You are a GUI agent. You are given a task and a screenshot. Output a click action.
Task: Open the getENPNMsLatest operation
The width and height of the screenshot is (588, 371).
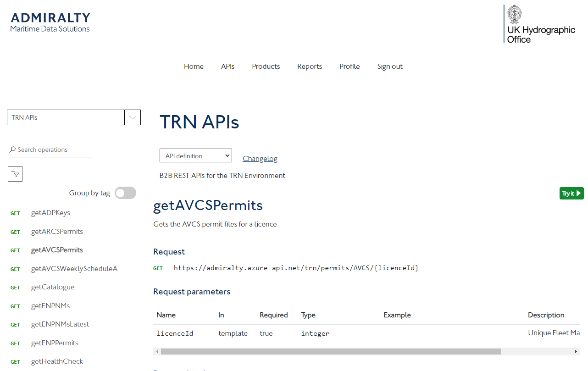(x=60, y=324)
